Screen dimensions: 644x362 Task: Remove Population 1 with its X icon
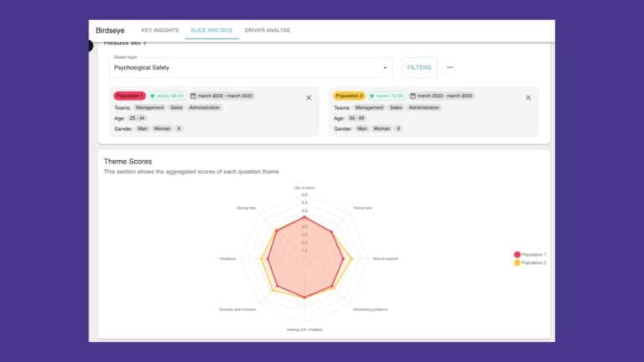click(x=309, y=97)
